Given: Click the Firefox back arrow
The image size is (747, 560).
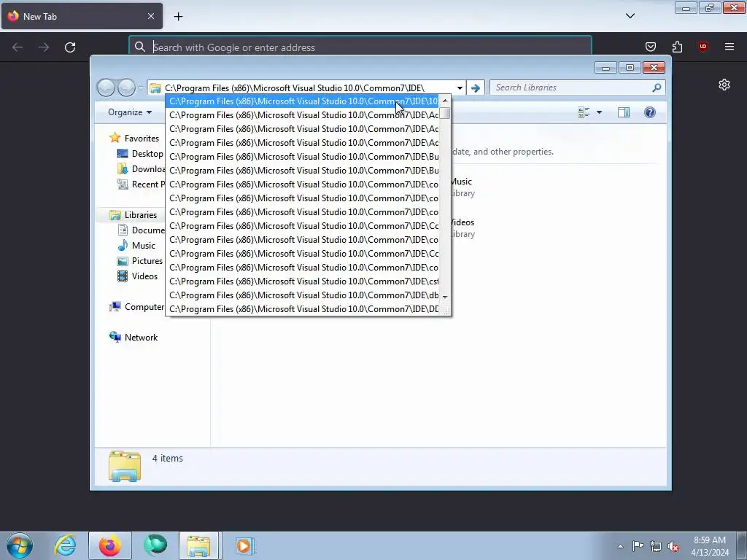Looking at the screenshot, I should [x=18, y=47].
